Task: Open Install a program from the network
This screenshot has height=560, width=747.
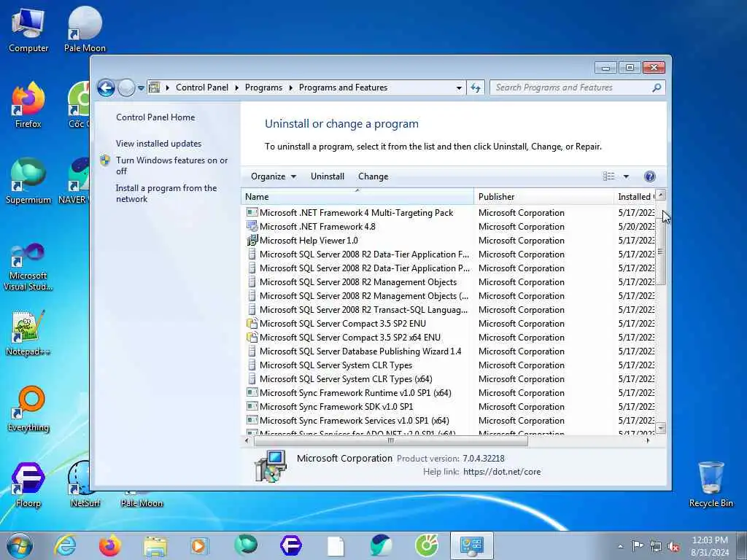Action: tap(166, 193)
